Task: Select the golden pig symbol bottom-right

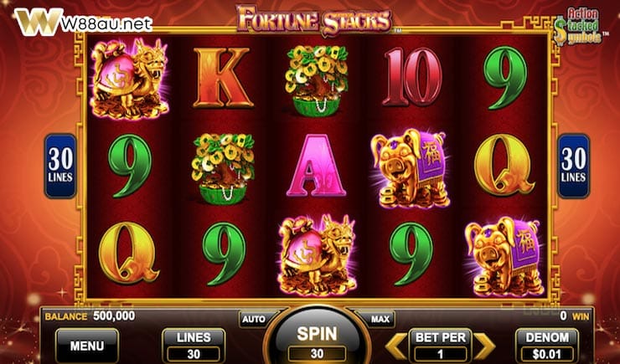Action: click(504, 257)
